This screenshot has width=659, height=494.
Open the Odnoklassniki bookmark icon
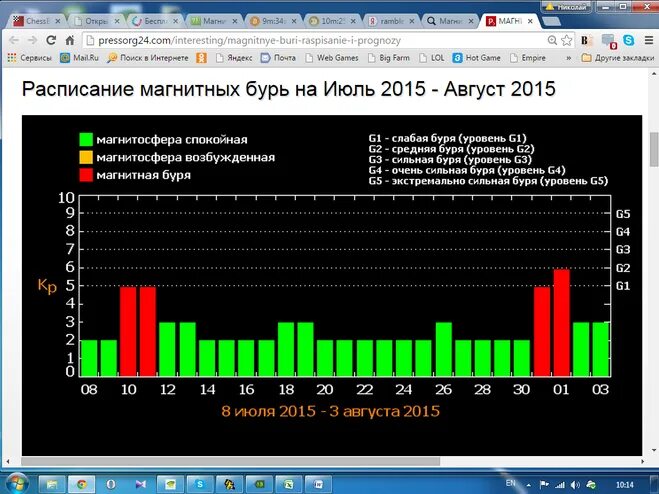[x=202, y=58]
